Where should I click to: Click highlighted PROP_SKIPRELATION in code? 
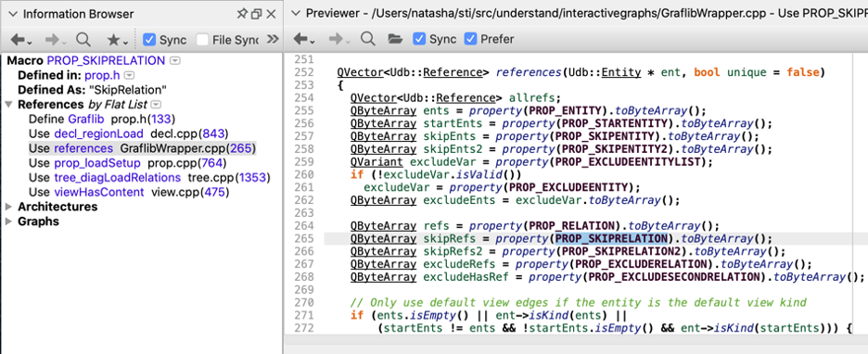[612, 238]
